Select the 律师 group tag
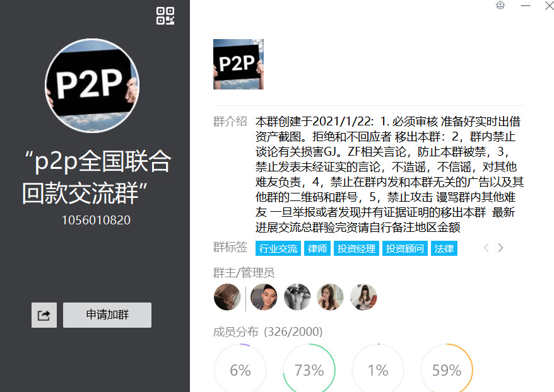Screen dimensions: 554x392 [317, 248]
